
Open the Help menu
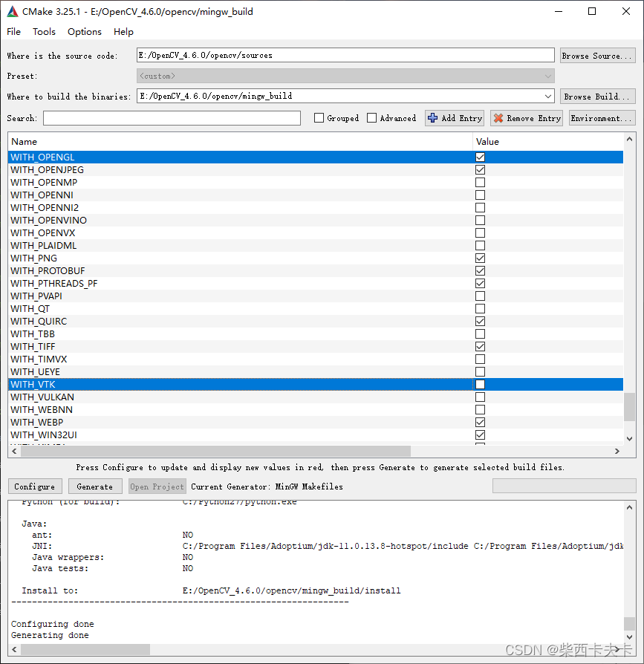pyautogui.click(x=123, y=32)
